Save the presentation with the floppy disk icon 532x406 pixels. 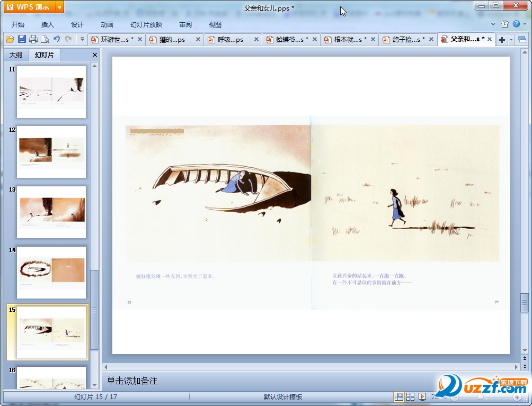22,39
